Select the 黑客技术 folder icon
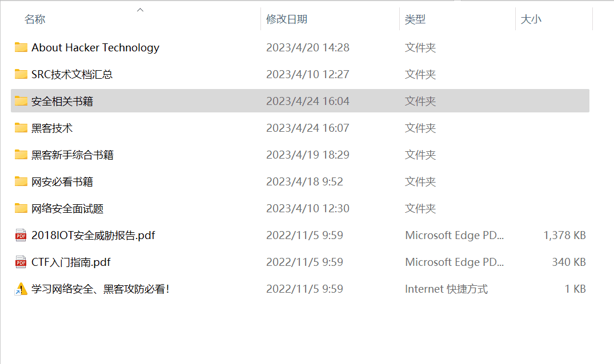This screenshot has height=364, width=614. 21,128
